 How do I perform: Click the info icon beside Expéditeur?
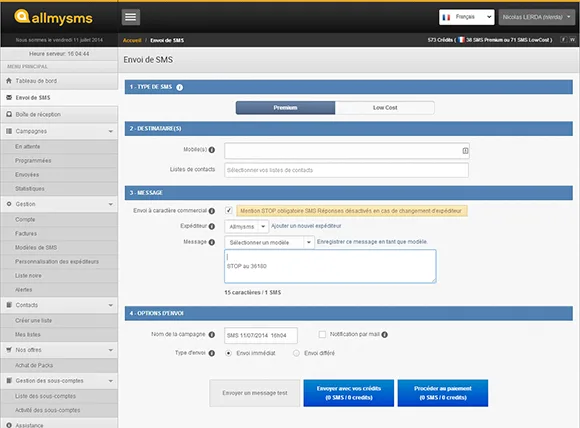[x=212, y=226]
